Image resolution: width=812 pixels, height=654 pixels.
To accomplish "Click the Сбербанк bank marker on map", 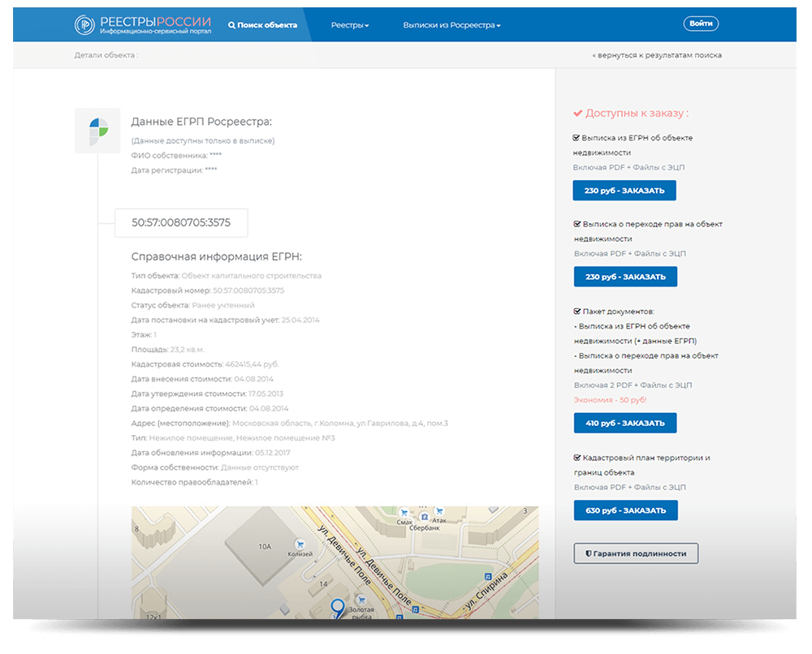I will (424, 517).
